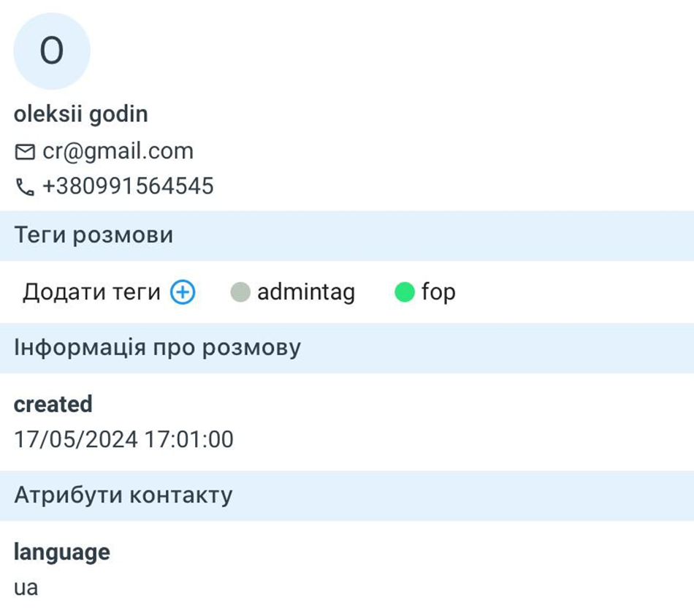This screenshot has width=694, height=616.
Task: Click the ua language value
Action: coord(26,587)
